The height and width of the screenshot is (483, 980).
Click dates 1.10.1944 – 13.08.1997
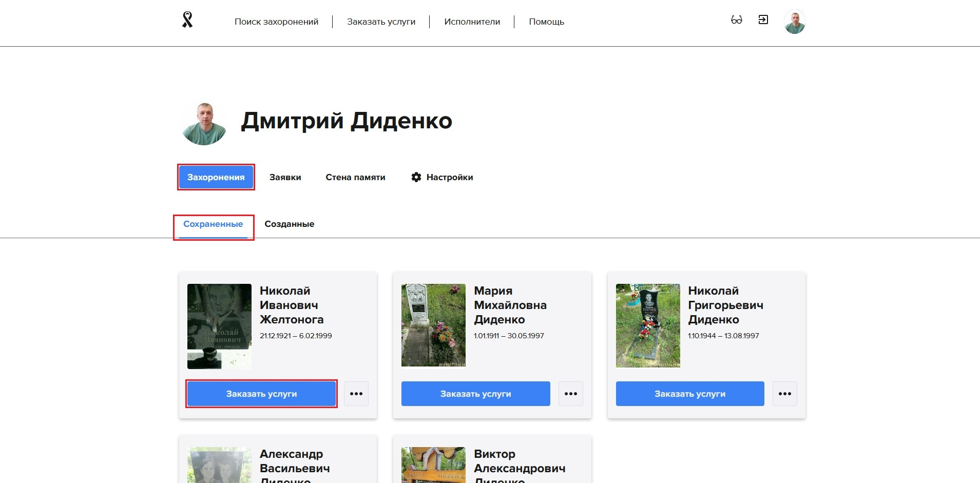[723, 336]
